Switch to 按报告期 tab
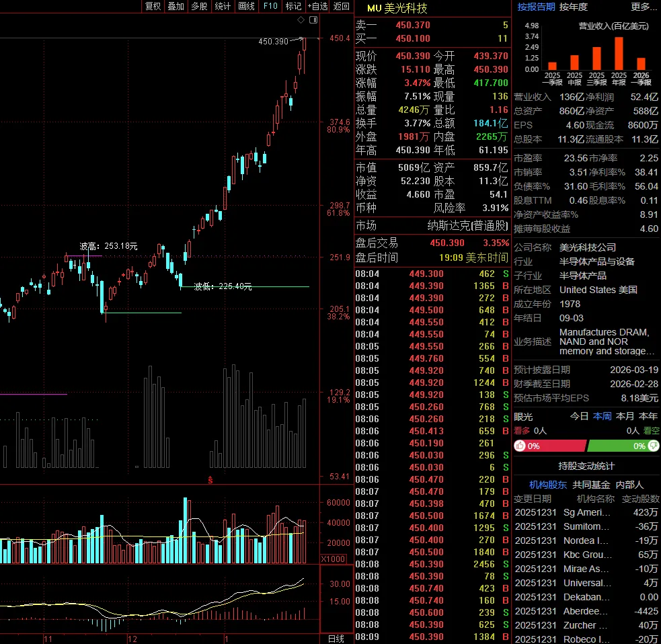This screenshot has width=661, height=644. pos(536,7)
